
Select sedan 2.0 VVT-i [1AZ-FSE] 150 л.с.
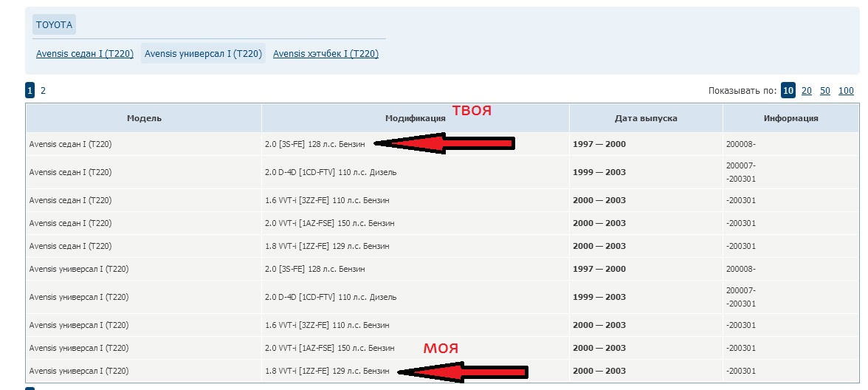[329, 223]
